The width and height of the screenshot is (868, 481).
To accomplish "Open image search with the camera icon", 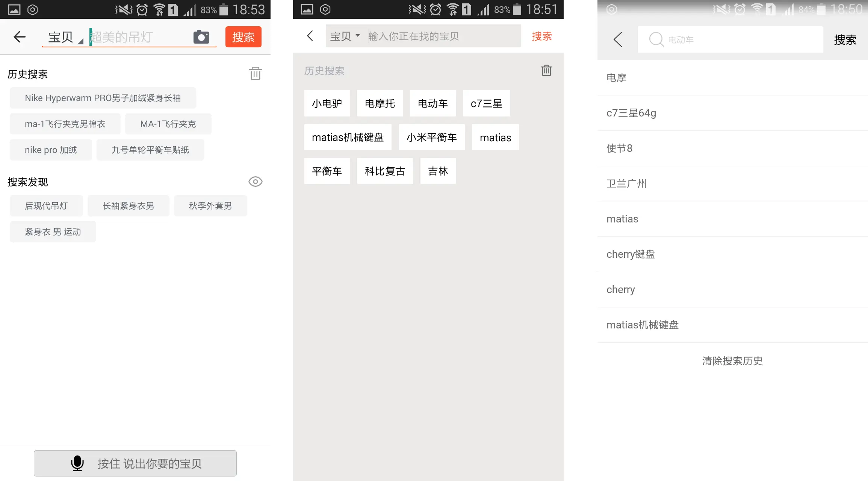I will [201, 36].
